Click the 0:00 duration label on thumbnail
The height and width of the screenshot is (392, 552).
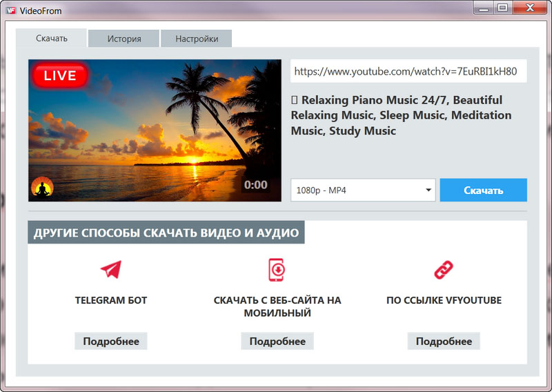(x=255, y=185)
